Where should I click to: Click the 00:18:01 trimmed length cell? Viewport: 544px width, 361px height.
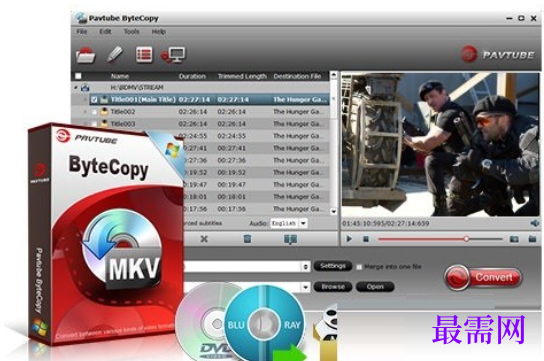tap(231, 197)
